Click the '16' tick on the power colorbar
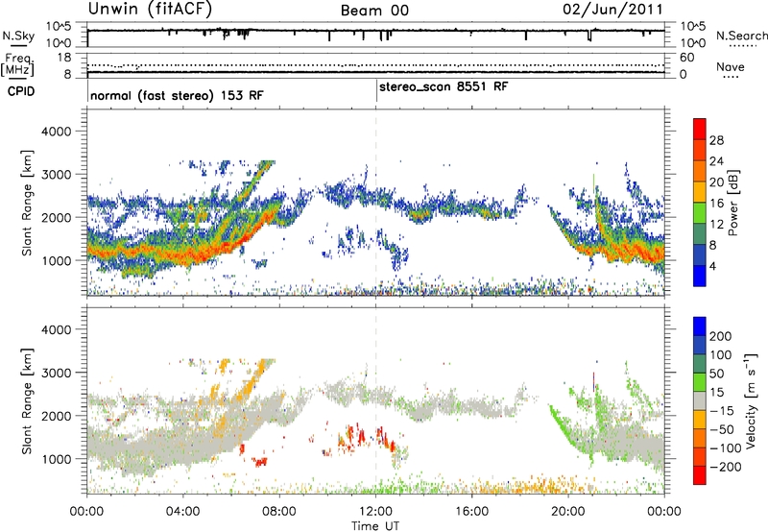This screenshot has height=532, width=768. 716,204
